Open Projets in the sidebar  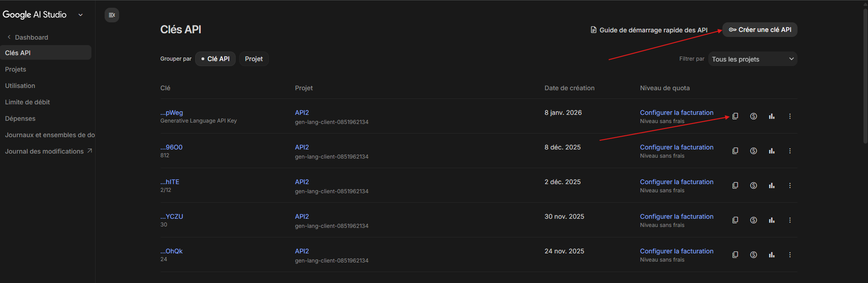point(15,69)
